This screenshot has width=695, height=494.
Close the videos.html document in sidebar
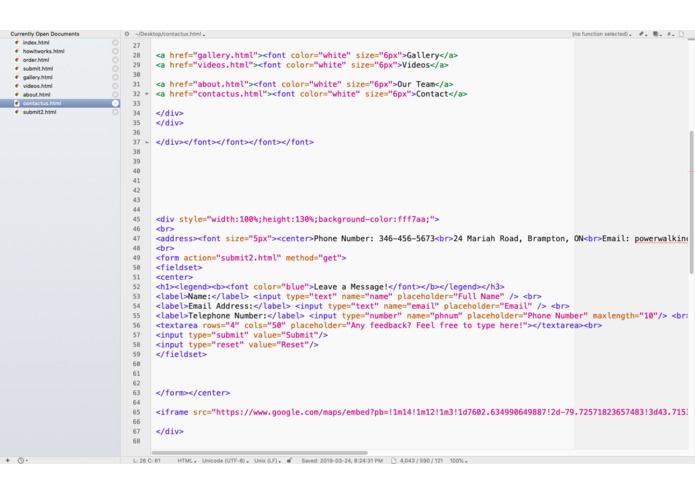point(115,86)
